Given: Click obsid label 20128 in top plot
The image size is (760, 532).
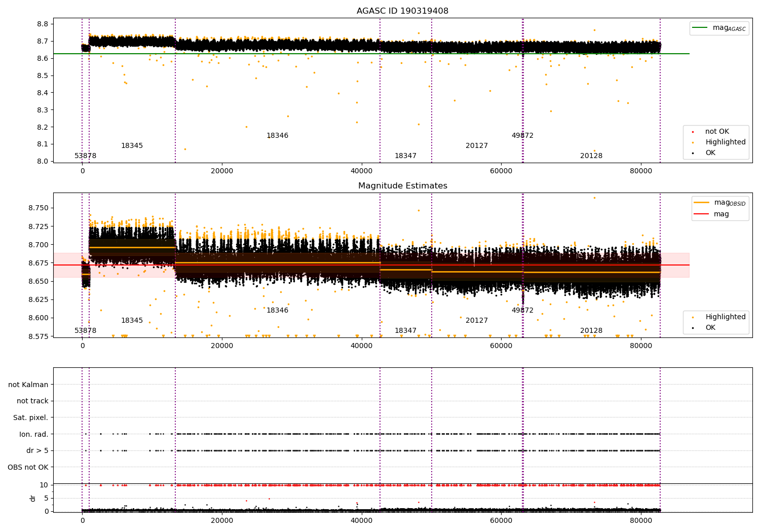Looking at the screenshot, I should pyautogui.click(x=591, y=156).
